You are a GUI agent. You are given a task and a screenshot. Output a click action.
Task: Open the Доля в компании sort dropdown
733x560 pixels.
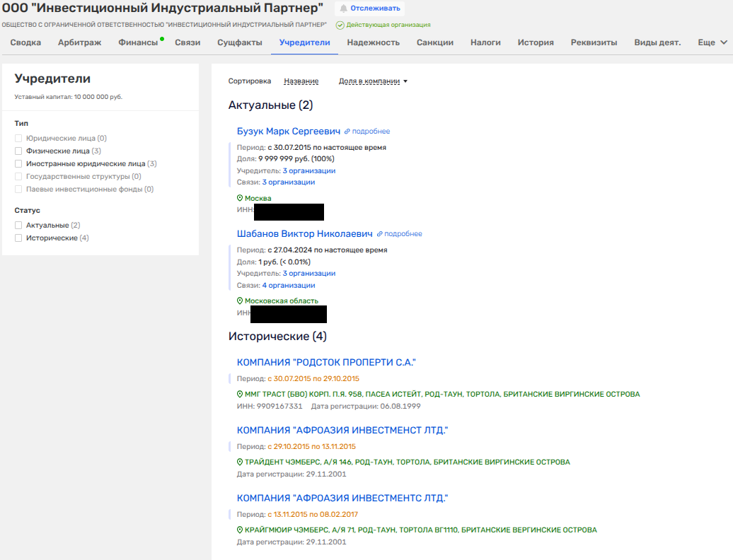coord(373,81)
